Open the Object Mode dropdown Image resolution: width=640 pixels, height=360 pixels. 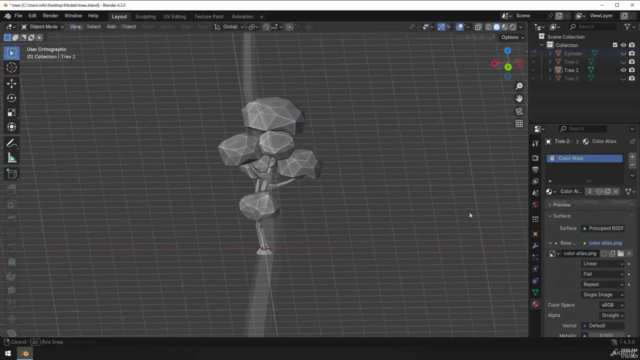(x=42, y=27)
